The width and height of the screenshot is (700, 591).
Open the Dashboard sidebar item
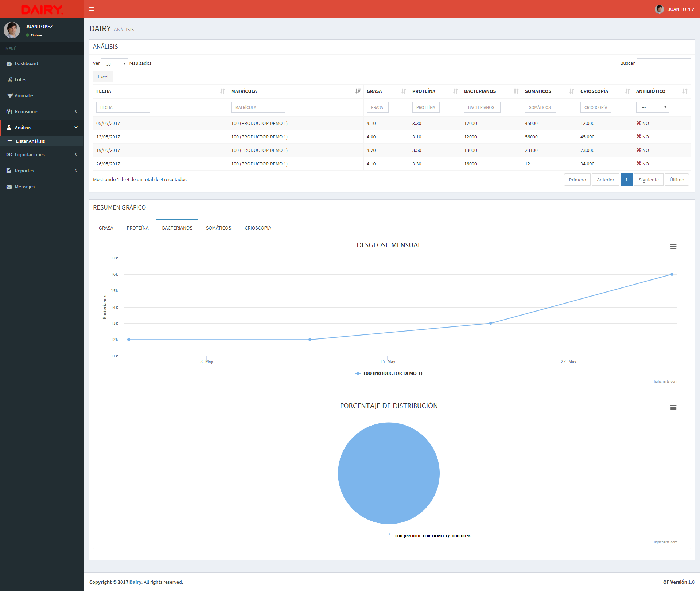(26, 63)
